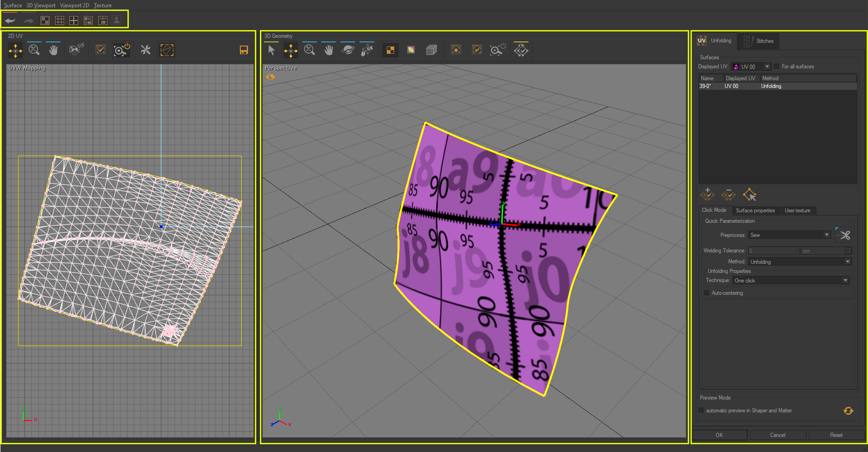This screenshot has width=868, height=452.
Task: Select the pan hand tool in 2D UV panel
Action: tap(53, 50)
